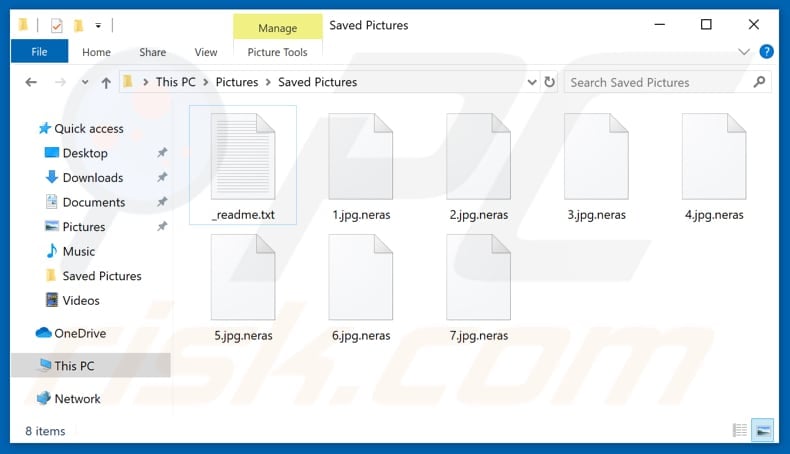Close the Saved Pictures window

(x=754, y=24)
